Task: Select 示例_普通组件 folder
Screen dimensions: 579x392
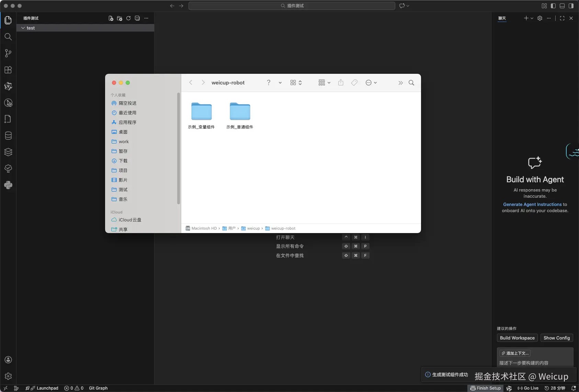Action: 240,116
